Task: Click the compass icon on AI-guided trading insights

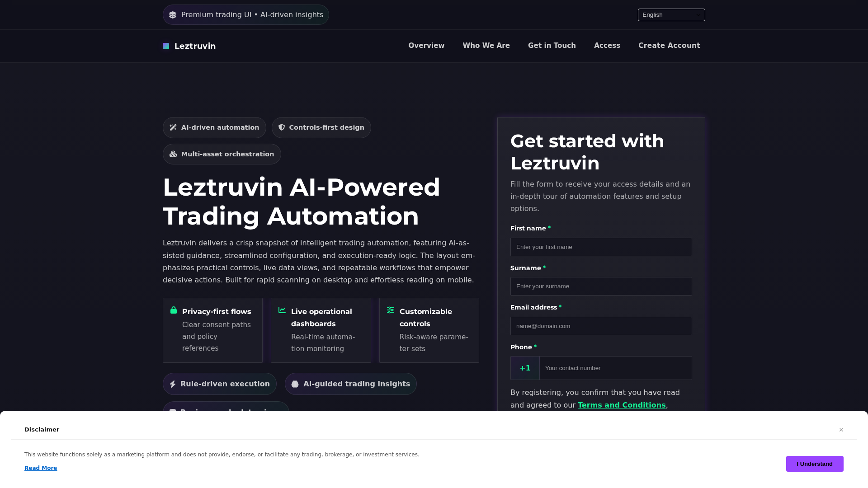Action: tap(295, 384)
